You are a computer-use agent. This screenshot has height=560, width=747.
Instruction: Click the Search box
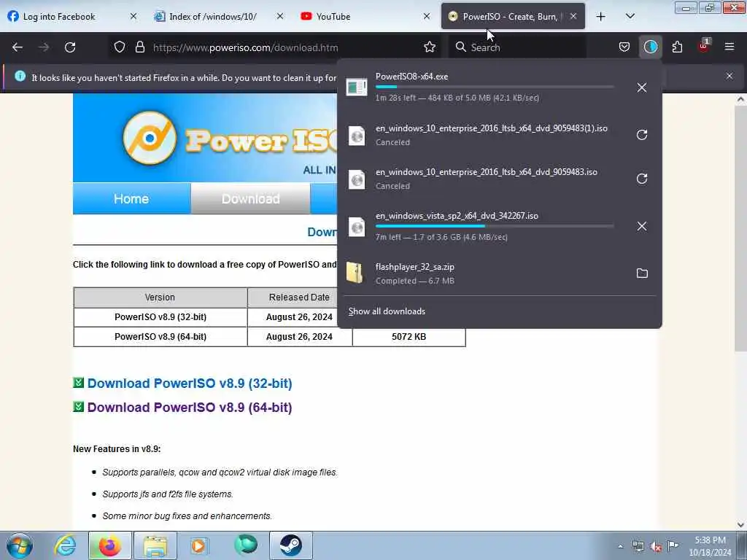[519, 47]
